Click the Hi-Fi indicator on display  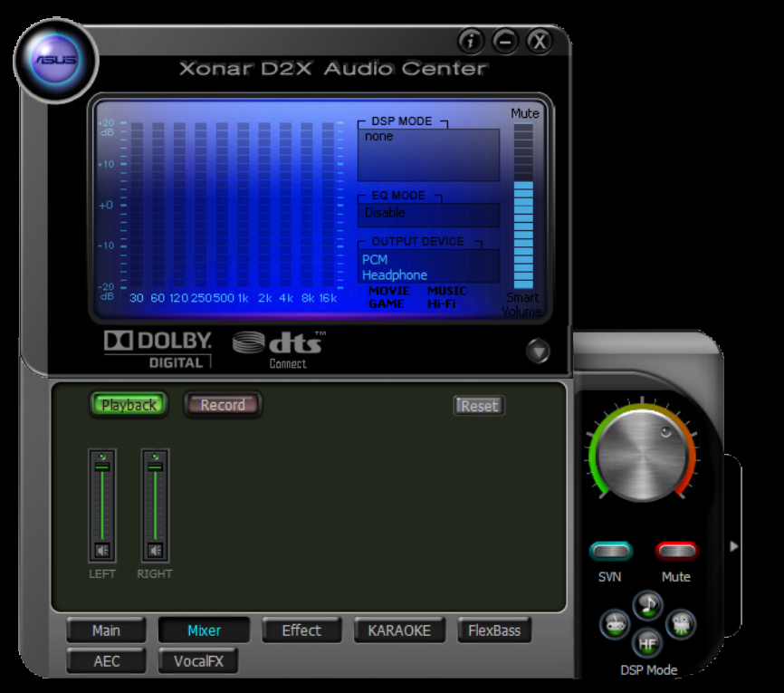pyautogui.click(x=441, y=303)
